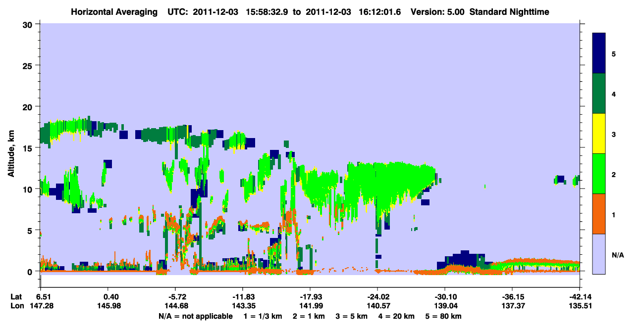The image size is (644, 330).
Task: Click the yellow level 3 legend swatch
Action: 599,134
